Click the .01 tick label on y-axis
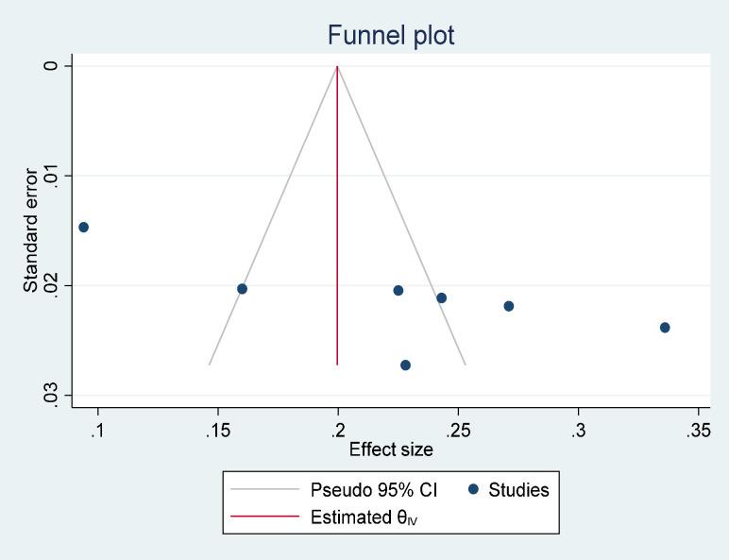729x560 pixels. 54,176
